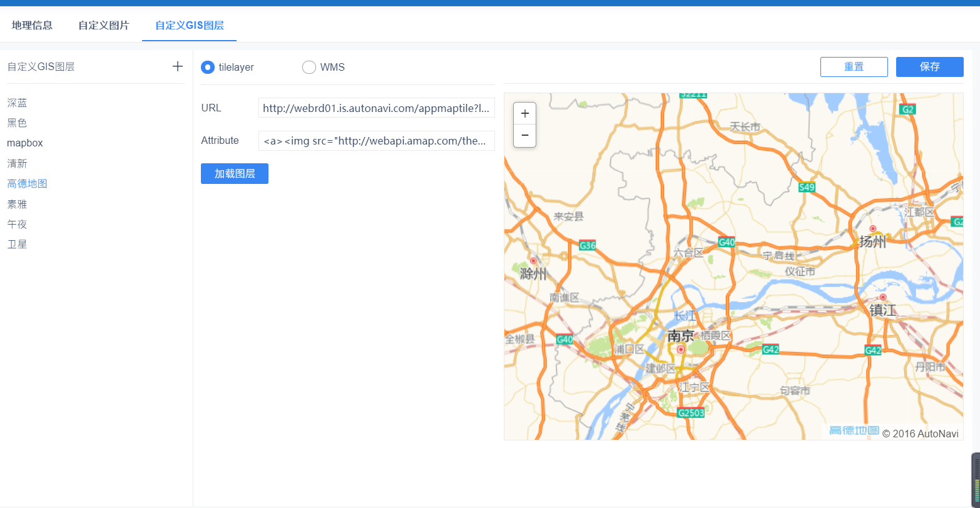The image size is (980, 508).
Task: Add a new custom GIS layer with plus icon
Action: (178, 66)
